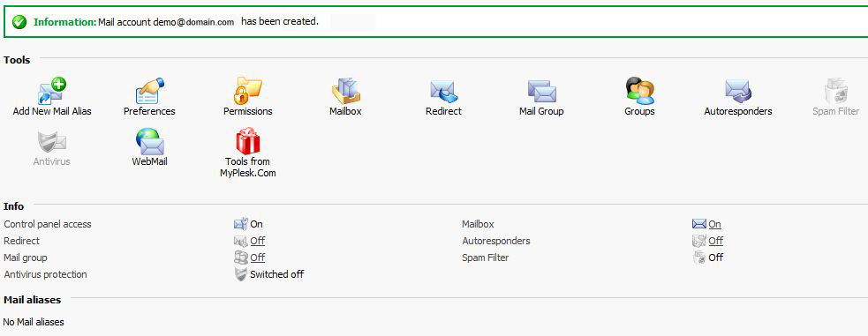Click the 'Tools' section heading

17,60
